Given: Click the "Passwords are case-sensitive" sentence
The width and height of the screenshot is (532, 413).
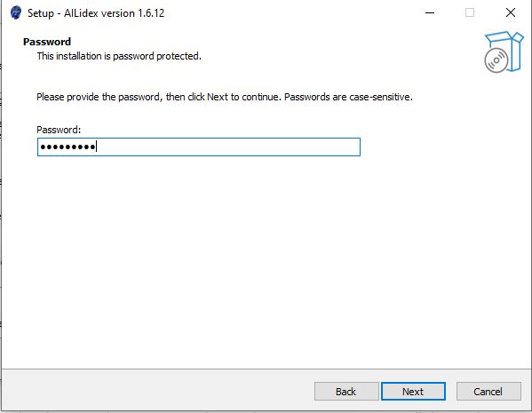Looking at the screenshot, I should 348,97.
